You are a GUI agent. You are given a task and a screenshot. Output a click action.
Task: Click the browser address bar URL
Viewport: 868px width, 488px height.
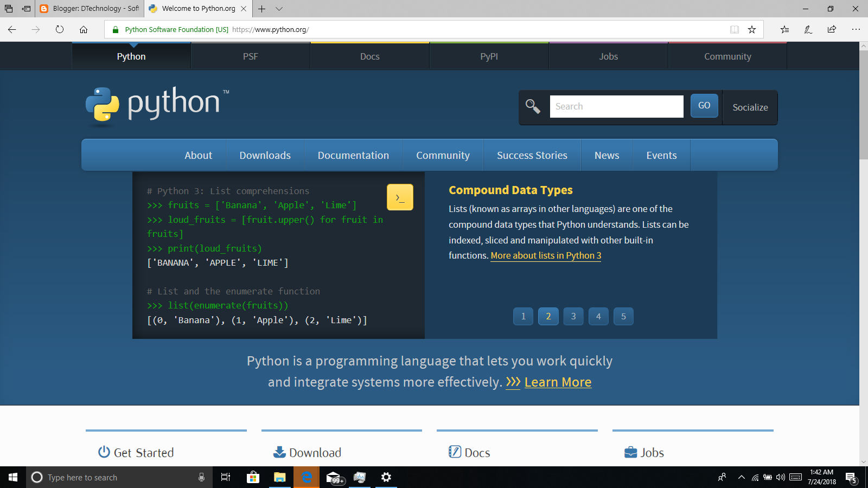pyautogui.click(x=271, y=30)
